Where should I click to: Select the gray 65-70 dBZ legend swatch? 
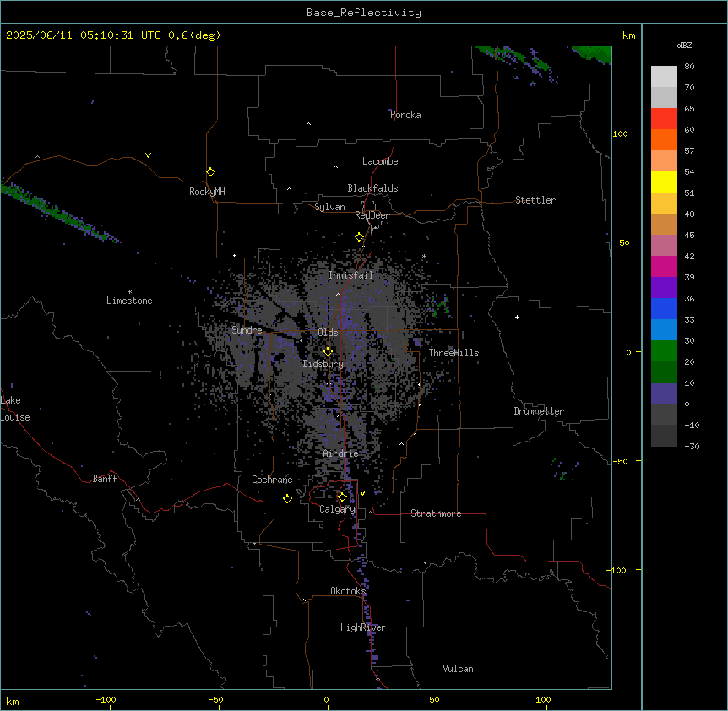click(664, 97)
